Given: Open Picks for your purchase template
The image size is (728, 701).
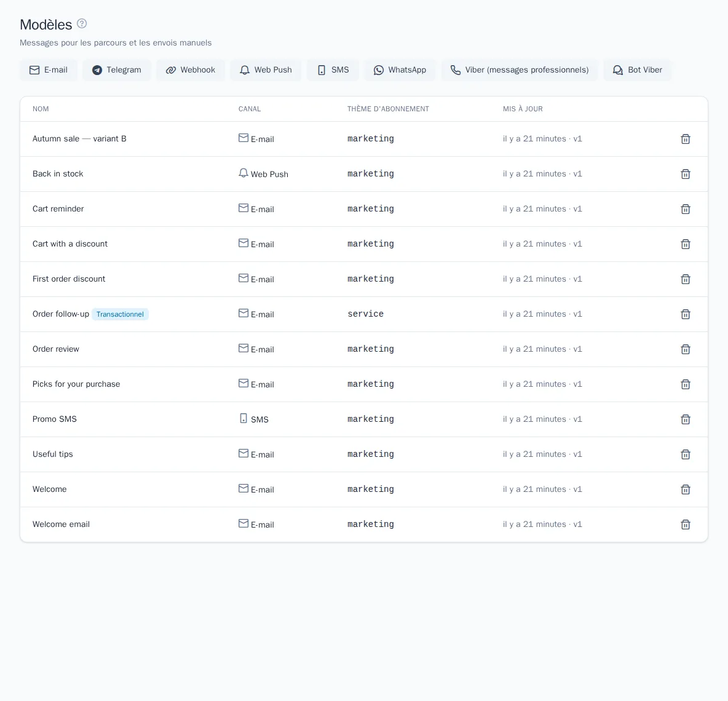Looking at the screenshot, I should click(76, 384).
